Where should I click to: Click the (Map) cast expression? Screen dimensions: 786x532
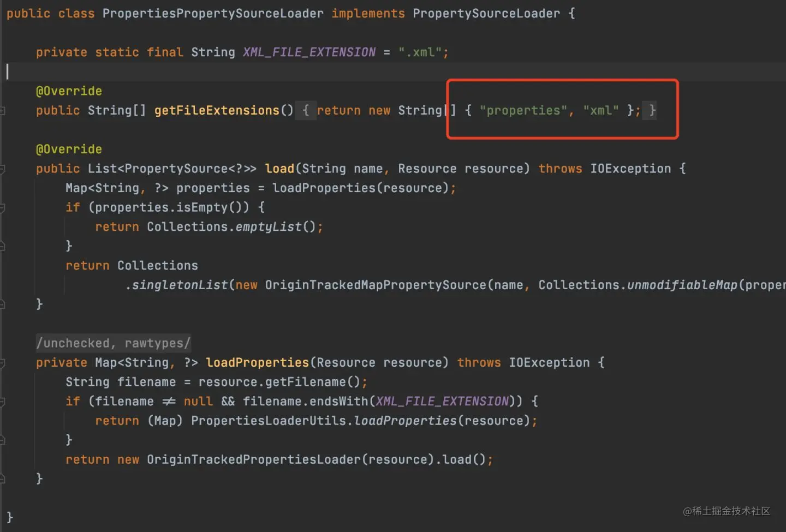(165, 421)
